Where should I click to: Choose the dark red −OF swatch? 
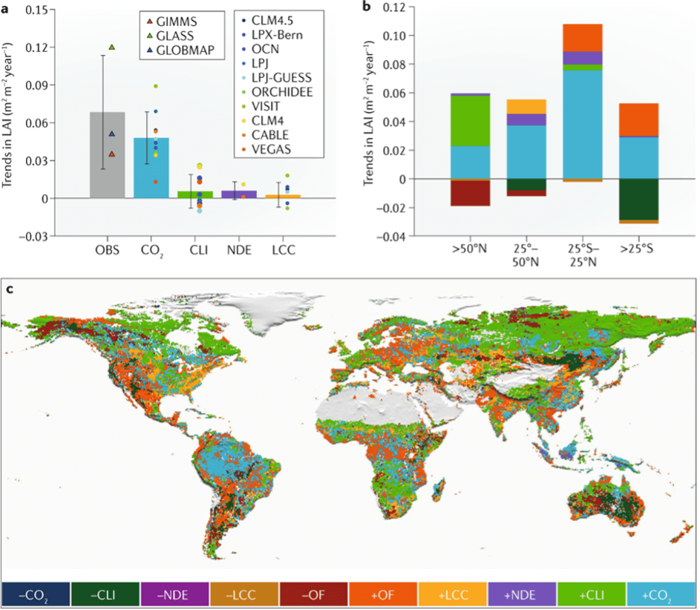coord(315,594)
